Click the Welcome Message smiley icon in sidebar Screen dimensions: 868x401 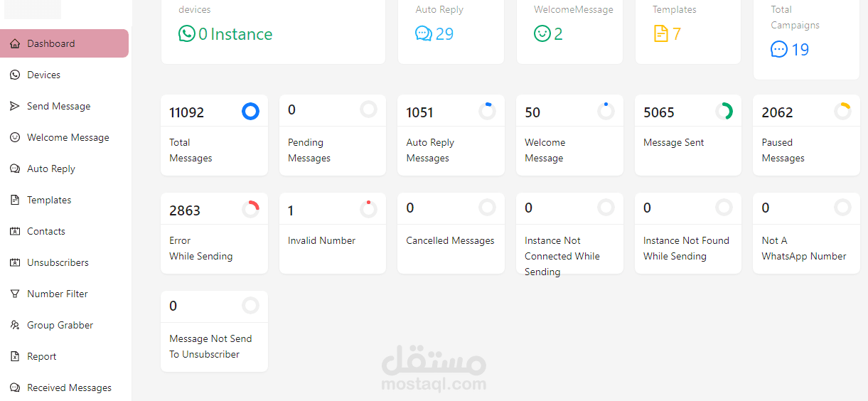pyautogui.click(x=15, y=137)
